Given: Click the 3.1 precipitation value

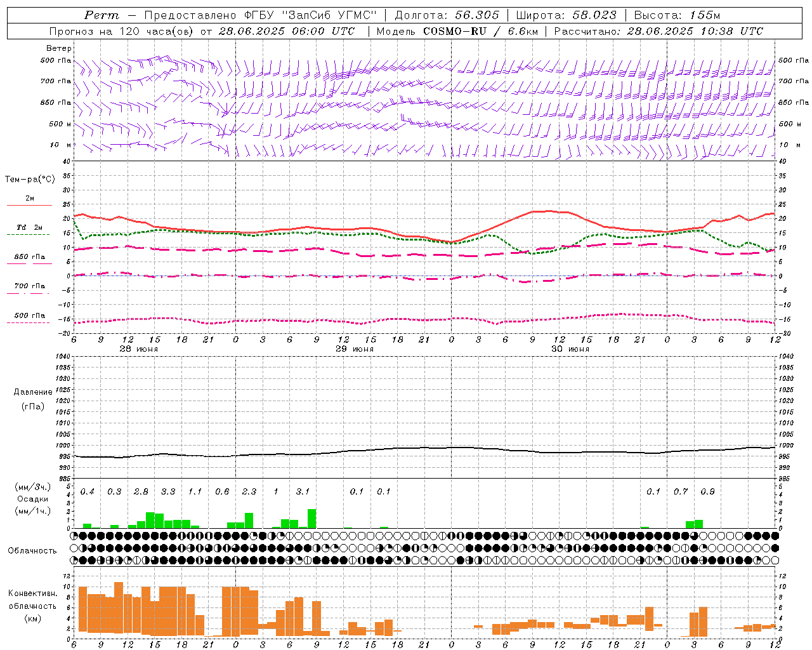Looking at the screenshot, I should (x=303, y=492).
